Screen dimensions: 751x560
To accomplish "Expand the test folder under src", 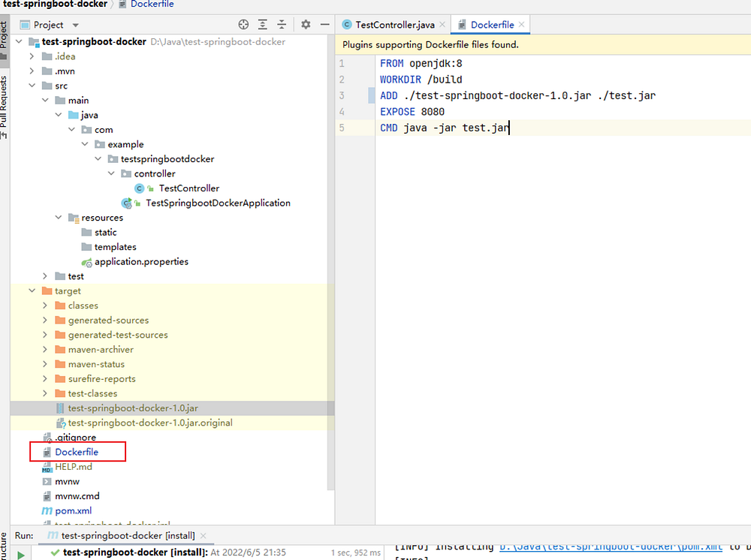I will (45, 276).
